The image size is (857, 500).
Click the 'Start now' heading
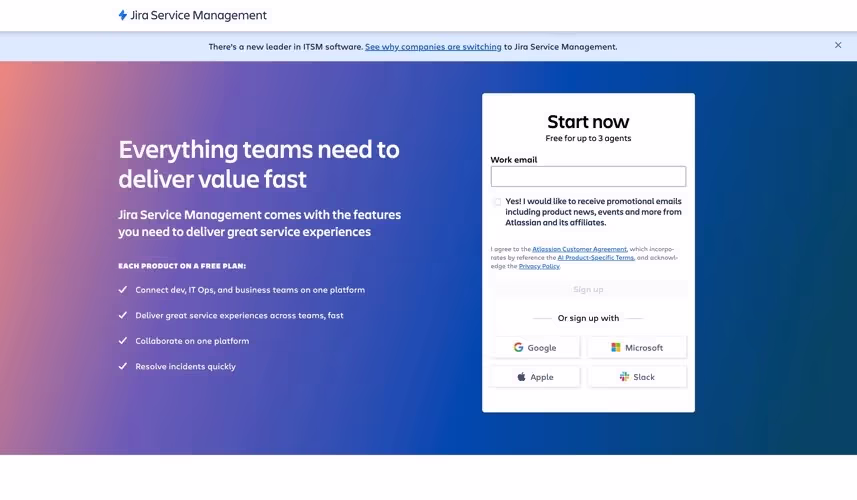click(x=588, y=121)
